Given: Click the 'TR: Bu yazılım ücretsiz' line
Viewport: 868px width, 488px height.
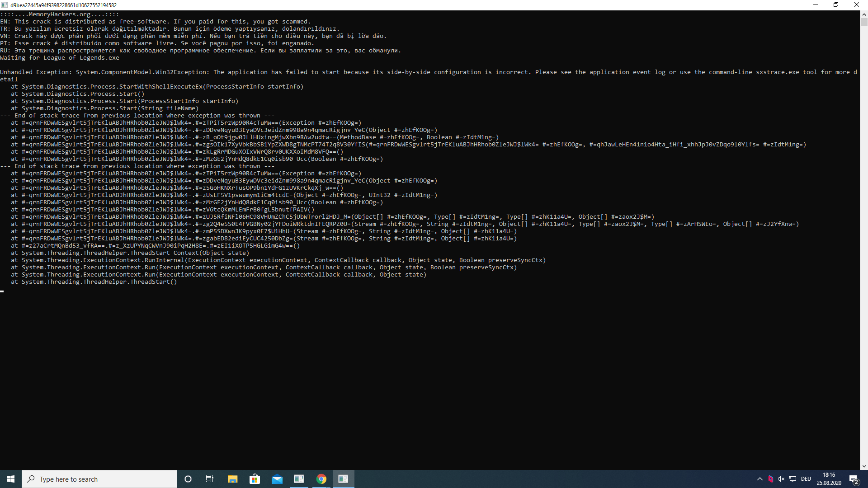Looking at the screenshot, I should [x=170, y=29].
